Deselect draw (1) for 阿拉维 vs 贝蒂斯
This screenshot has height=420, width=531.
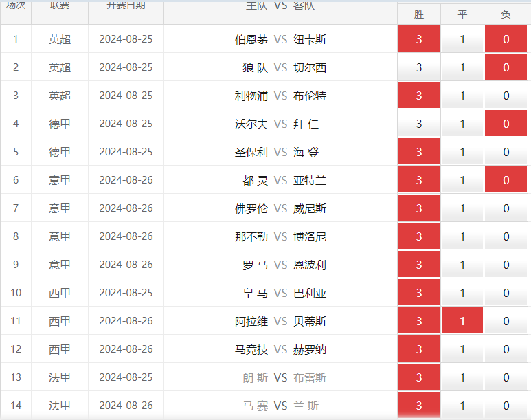[x=462, y=320]
